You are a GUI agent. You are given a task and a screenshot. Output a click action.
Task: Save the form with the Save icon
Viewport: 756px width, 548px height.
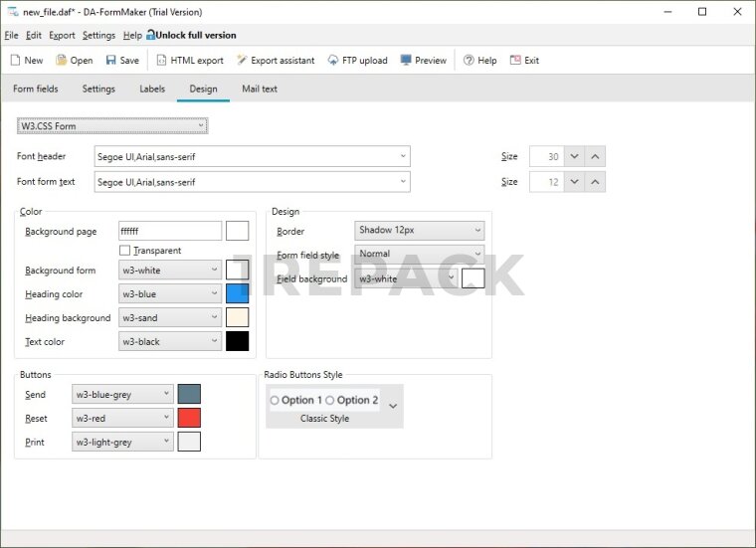click(110, 61)
